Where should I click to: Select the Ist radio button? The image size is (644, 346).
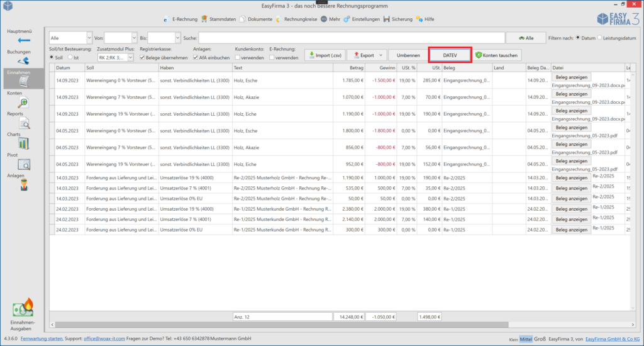coord(70,57)
